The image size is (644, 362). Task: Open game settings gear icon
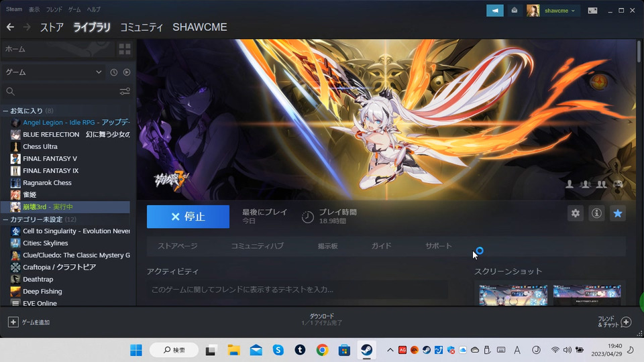(x=576, y=213)
